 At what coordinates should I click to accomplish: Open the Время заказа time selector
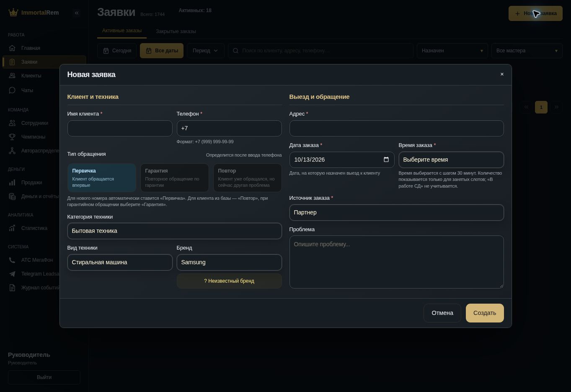pyautogui.click(x=451, y=160)
